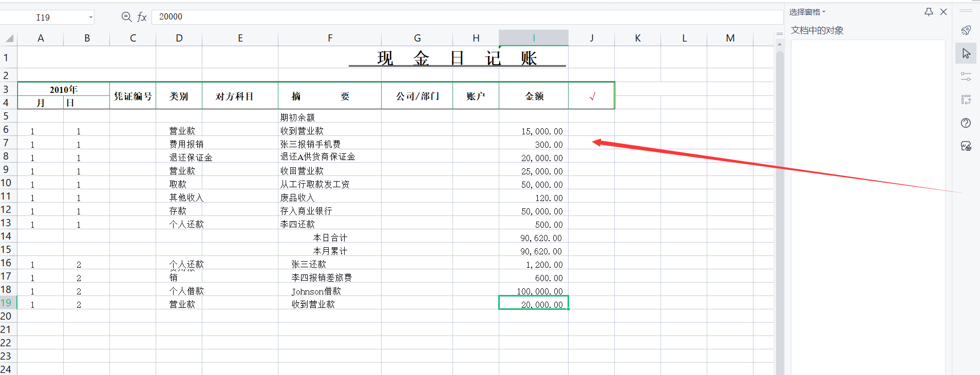This screenshot has width=980, height=375.
Task: Select column K header
Action: (638, 38)
